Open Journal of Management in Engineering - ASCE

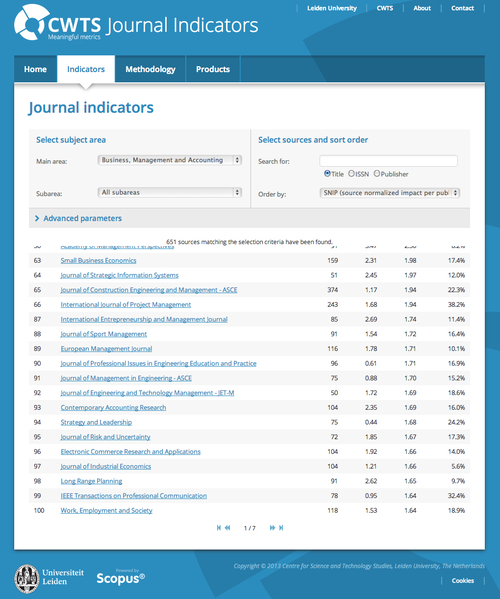(x=126, y=378)
